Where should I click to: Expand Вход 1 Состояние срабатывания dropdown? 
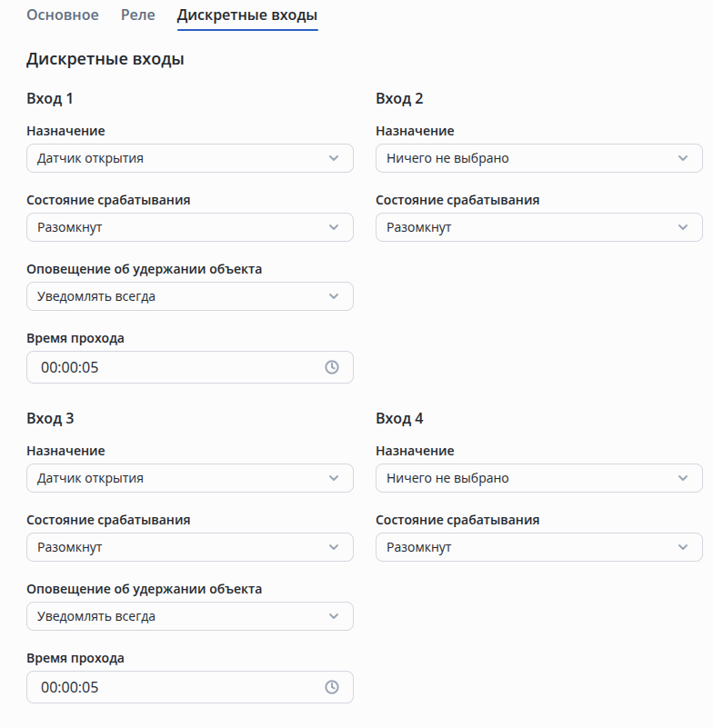point(189,227)
